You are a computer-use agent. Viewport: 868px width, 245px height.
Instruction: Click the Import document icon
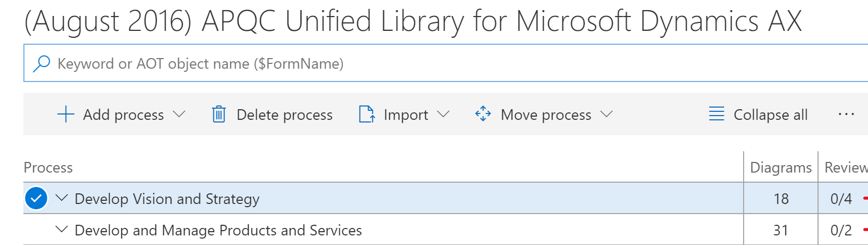(367, 114)
